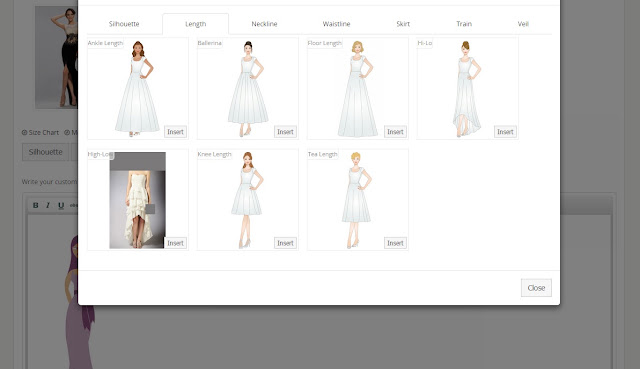Select the Ankle Length dress illustration
This screenshot has width=640, height=369.
click(138, 89)
